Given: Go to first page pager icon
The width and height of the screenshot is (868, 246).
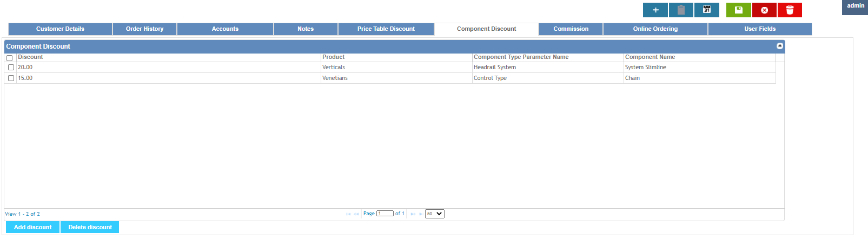Looking at the screenshot, I should tap(348, 214).
